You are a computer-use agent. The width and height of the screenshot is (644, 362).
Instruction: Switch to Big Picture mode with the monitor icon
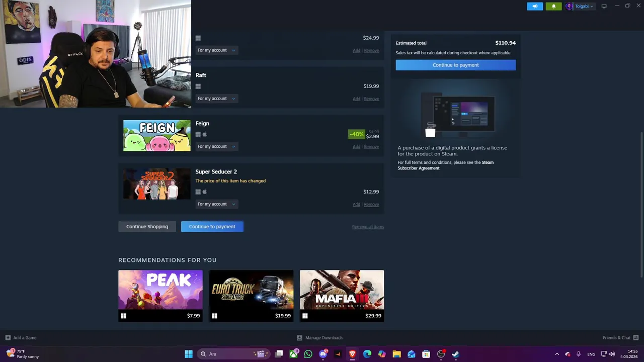(604, 6)
